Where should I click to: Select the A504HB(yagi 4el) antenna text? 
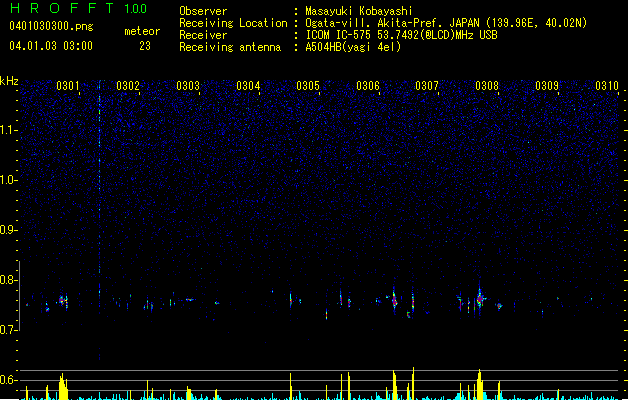click(x=353, y=47)
